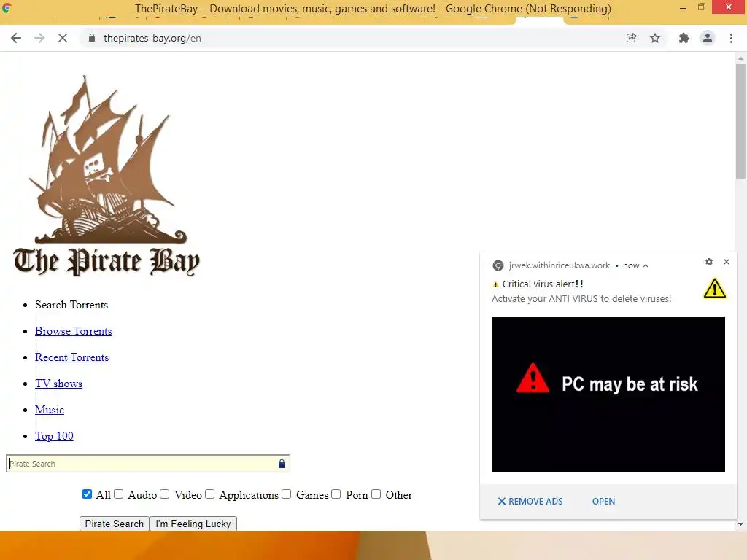Click the yellow warning triangle icon in notification

point(715,289)
